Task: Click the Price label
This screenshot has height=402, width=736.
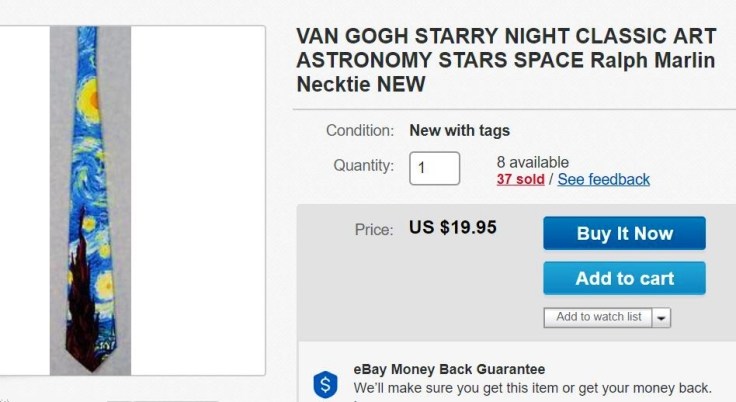Action: (x=375, y=229)
